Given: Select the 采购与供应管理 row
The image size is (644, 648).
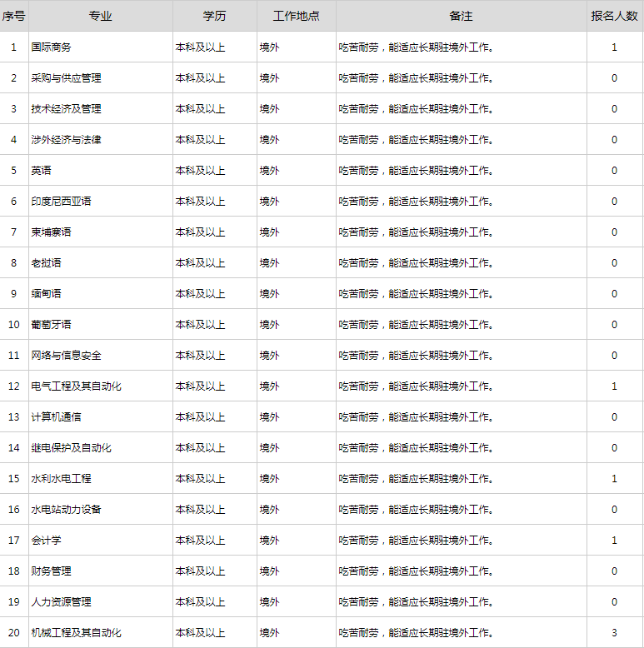Looking at the screenshot, I should coord(66,78).
